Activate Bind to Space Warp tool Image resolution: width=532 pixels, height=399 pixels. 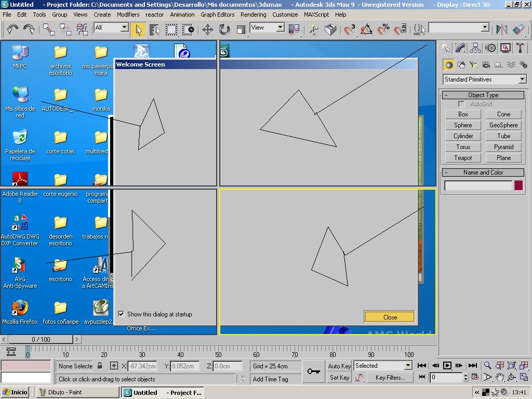82,30
